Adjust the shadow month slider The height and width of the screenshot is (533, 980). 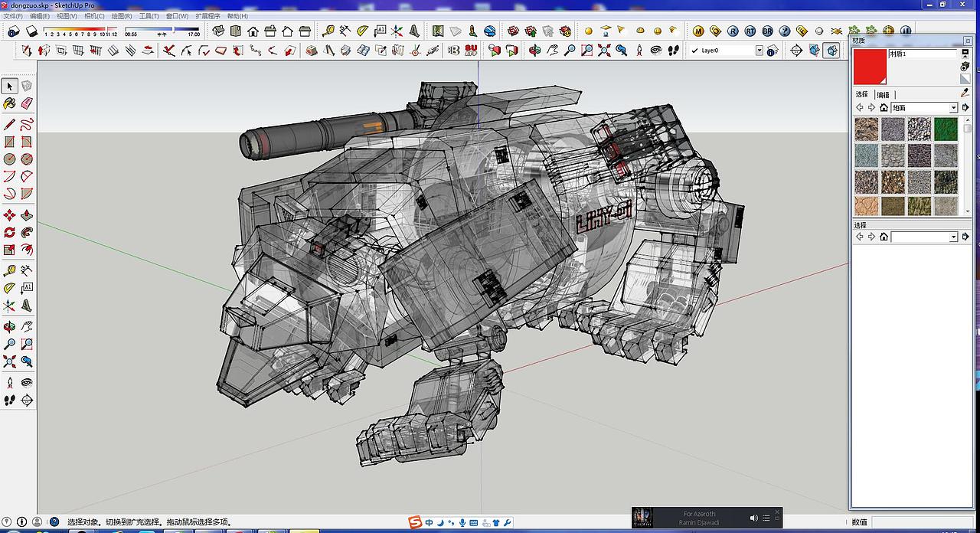[79, 31]
